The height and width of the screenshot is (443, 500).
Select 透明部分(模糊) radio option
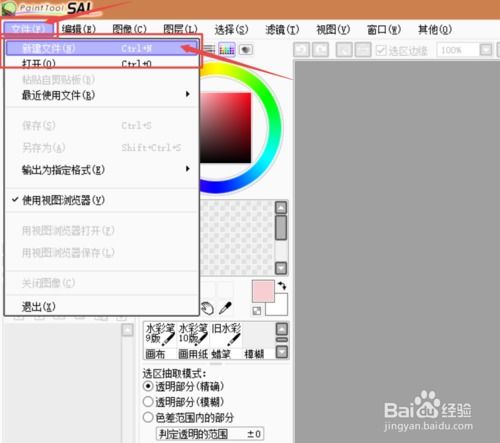tap(148, 401)
